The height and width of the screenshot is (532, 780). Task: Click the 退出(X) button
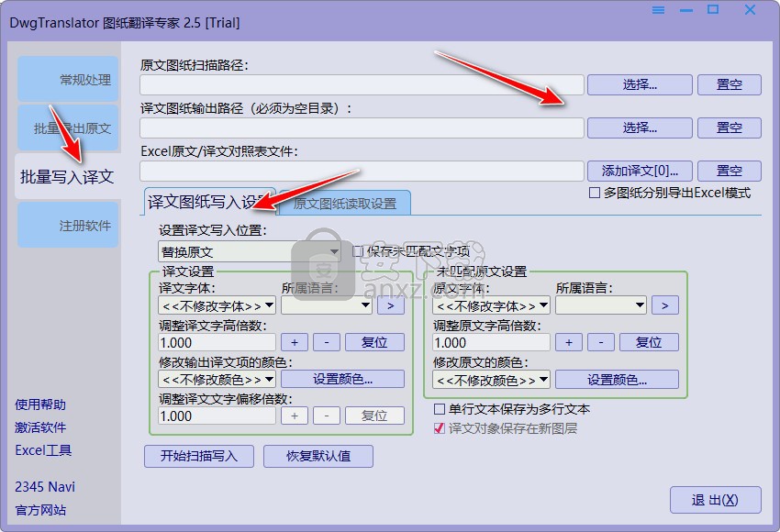pos(716,500)
